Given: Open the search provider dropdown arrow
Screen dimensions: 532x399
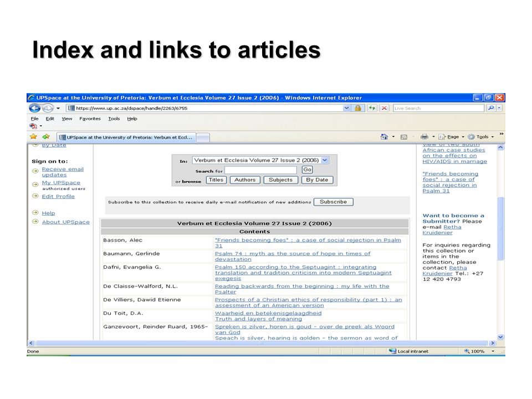Looking at the screenshot, I should tap(499, 108).
